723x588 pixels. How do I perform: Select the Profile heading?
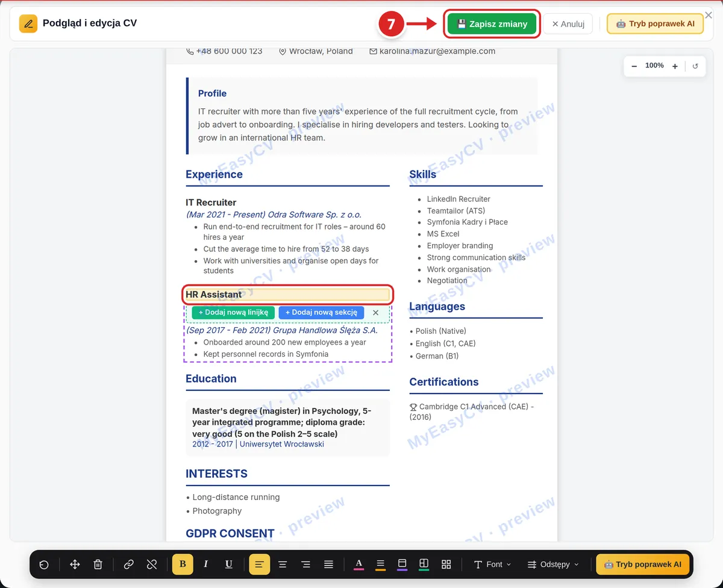tap(212, 93)
